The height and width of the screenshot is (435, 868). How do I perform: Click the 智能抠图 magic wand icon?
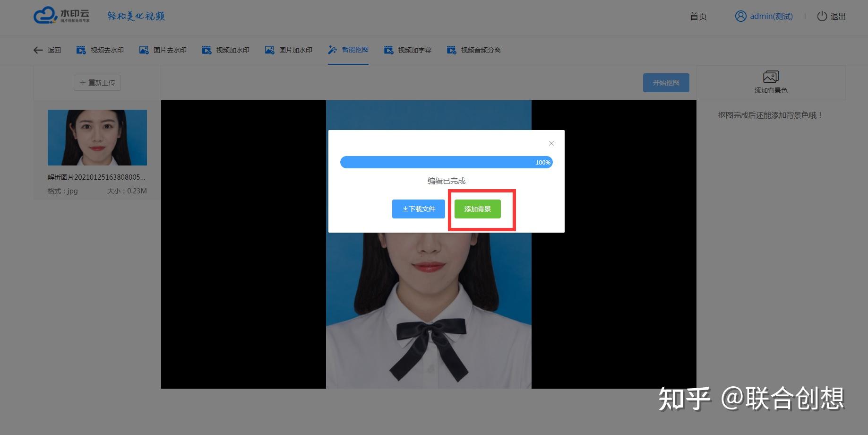coord(333,50)
